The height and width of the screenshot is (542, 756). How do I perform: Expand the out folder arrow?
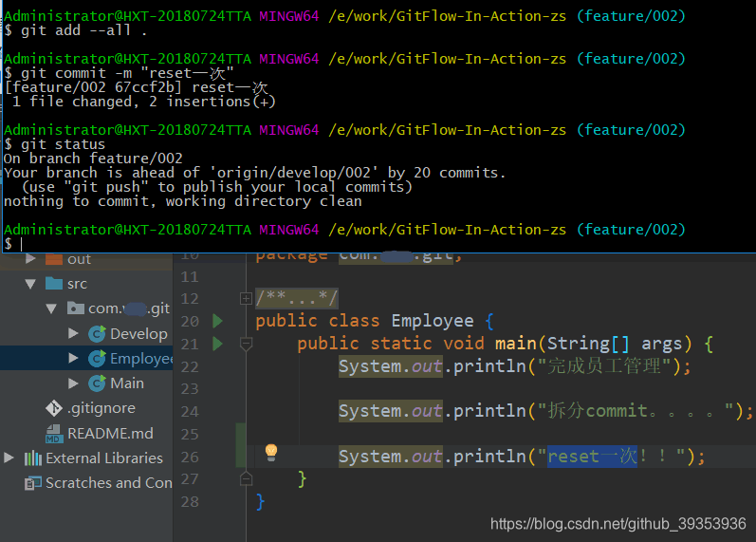[31, 259]
